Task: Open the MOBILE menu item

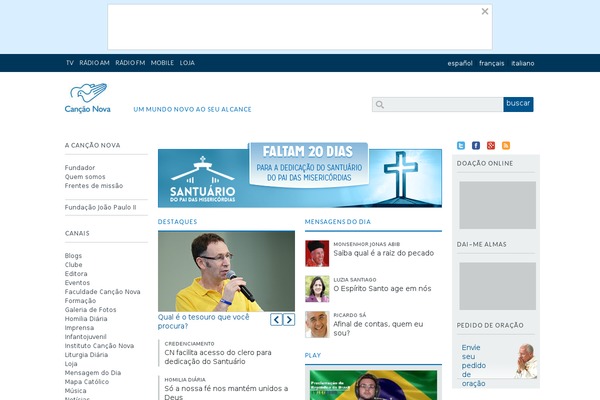Action: coord(162,63)
